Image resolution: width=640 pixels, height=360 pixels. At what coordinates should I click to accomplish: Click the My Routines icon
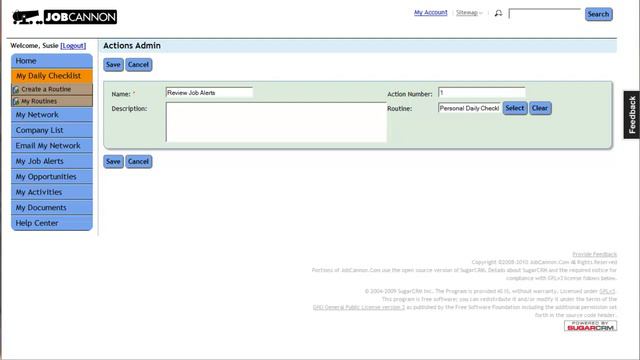pyautogui.click(x=16, y=101)
